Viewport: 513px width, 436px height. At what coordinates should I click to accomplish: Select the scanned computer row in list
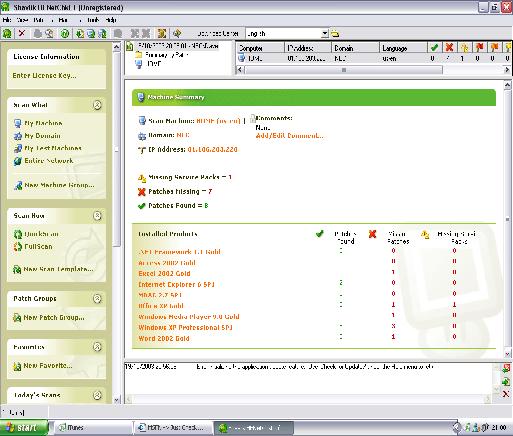pos(373,58)
